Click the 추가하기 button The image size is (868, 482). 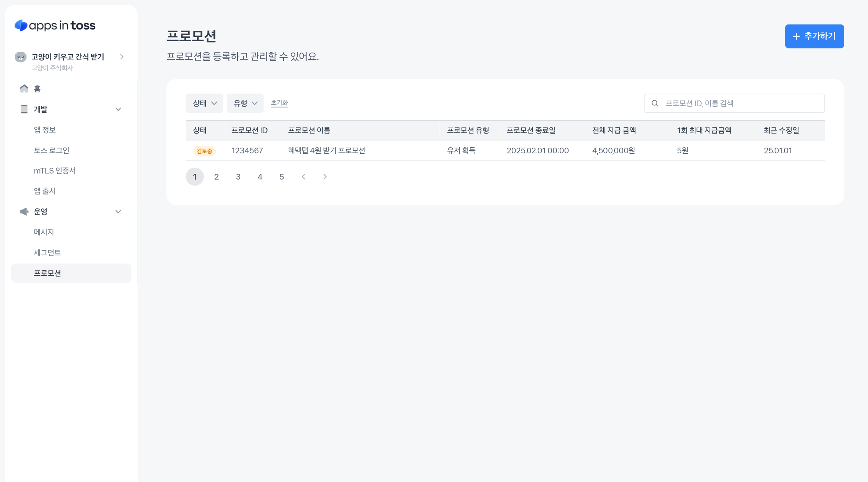click(814, 36)
